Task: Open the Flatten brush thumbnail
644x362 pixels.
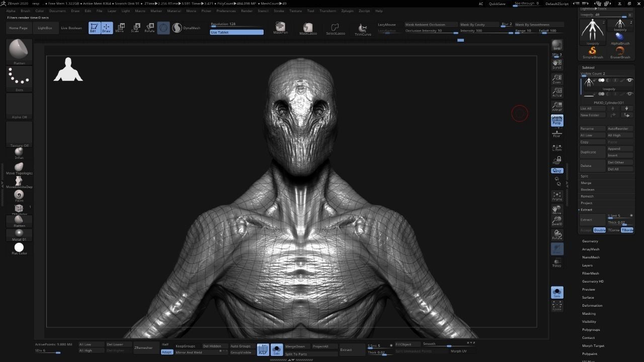Action: click(x=19, y=52)
